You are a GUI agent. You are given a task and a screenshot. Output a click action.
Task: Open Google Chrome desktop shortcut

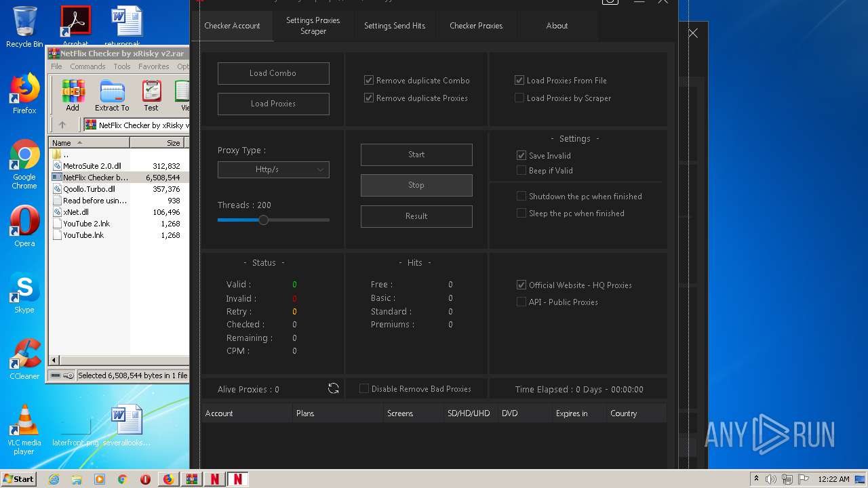coord(24,165)
